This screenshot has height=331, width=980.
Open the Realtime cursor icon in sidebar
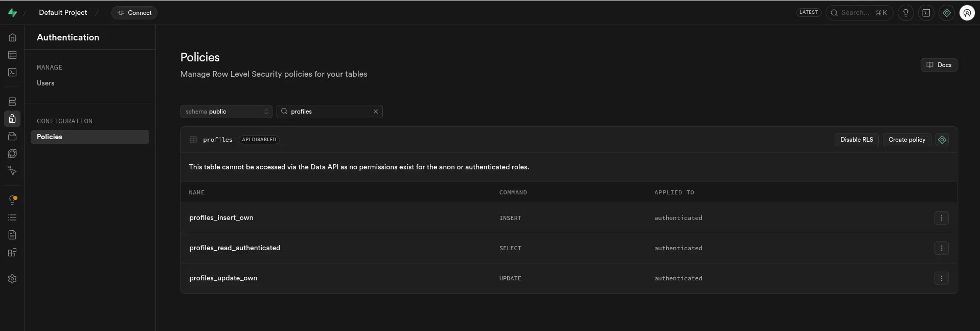coord(12,171)
